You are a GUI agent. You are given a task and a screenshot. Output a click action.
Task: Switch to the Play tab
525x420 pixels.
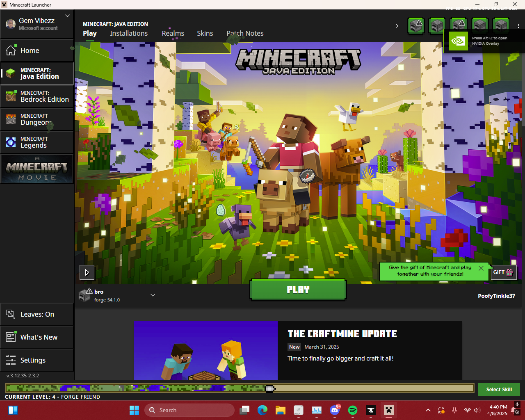[x=90, y=33]
